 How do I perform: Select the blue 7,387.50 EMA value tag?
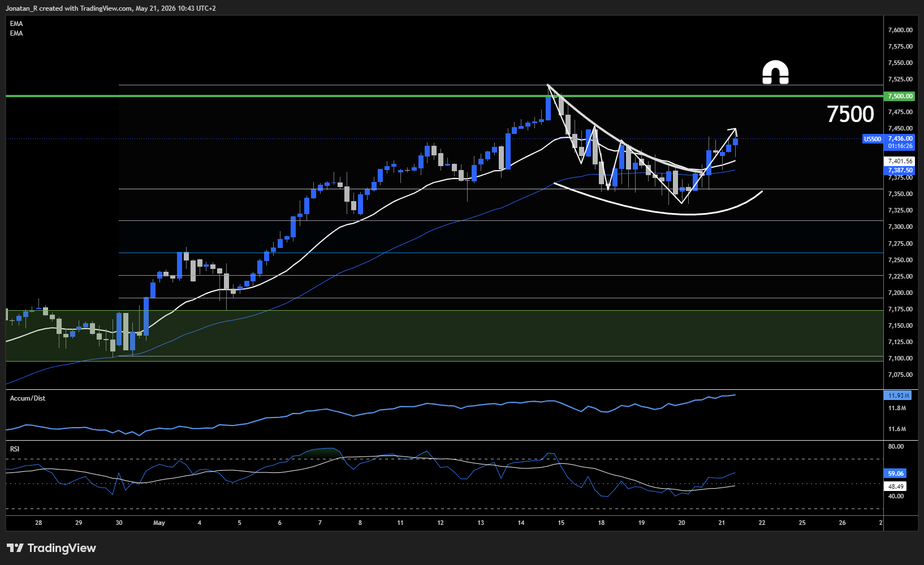click(x=900, y=170)
